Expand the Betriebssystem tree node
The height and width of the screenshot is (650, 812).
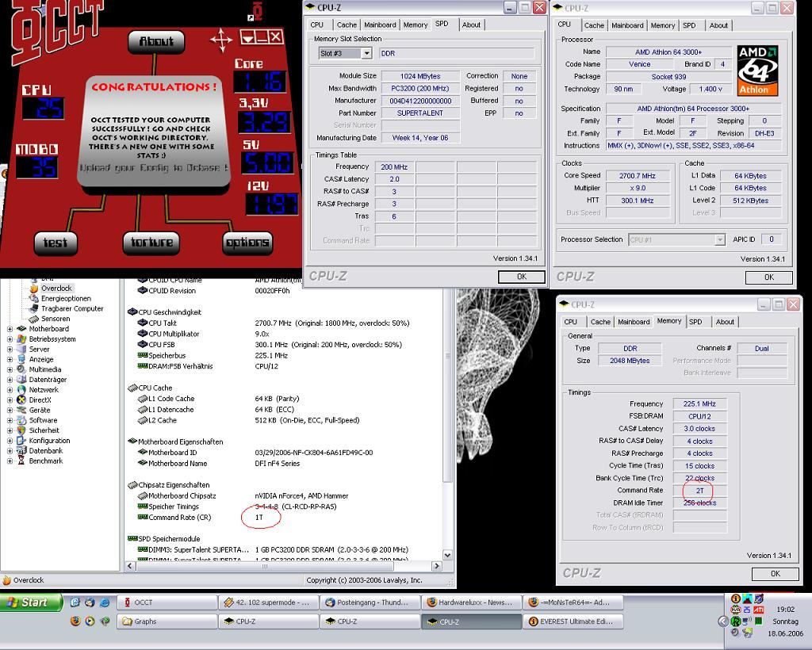[10, 339]
